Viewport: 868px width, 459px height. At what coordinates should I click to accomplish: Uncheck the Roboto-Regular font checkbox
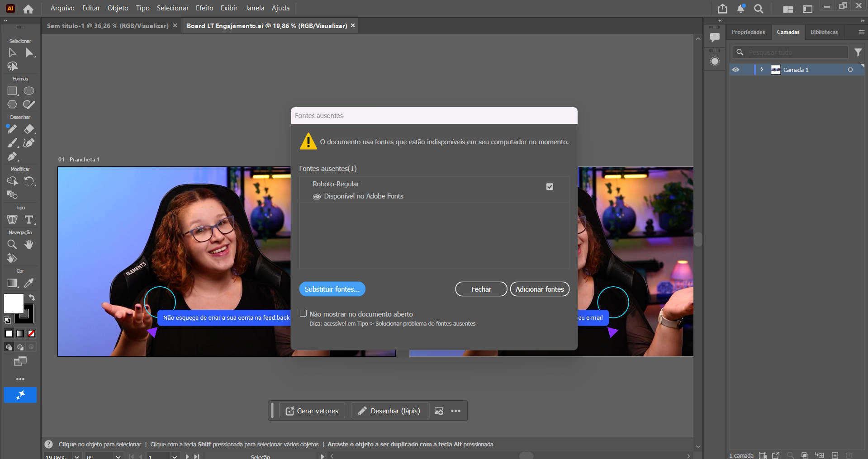(x=550, y=187)
